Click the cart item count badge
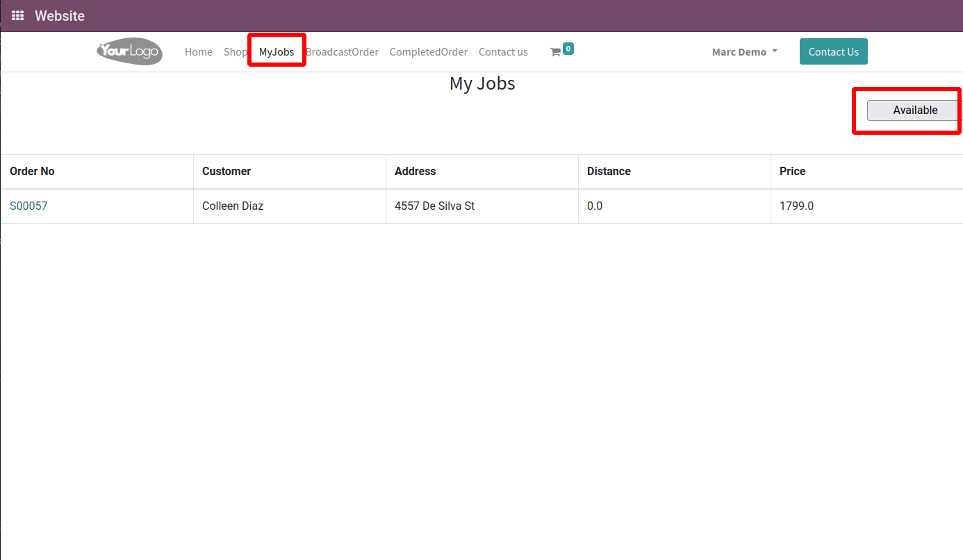963x560 pixels. pyautogui.click(x=568, y=49)
